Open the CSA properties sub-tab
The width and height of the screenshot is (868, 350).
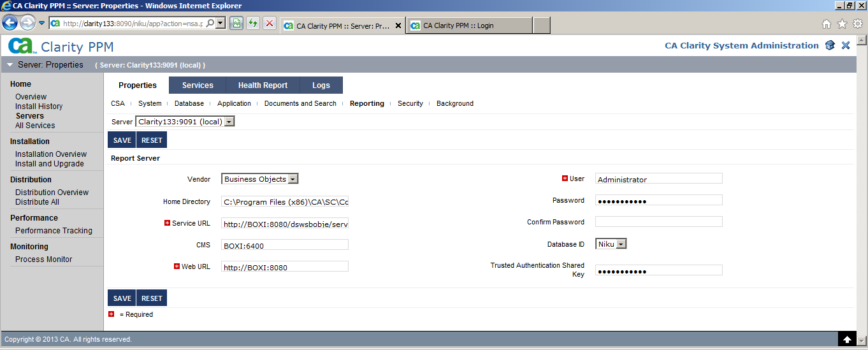pos(118,103)
